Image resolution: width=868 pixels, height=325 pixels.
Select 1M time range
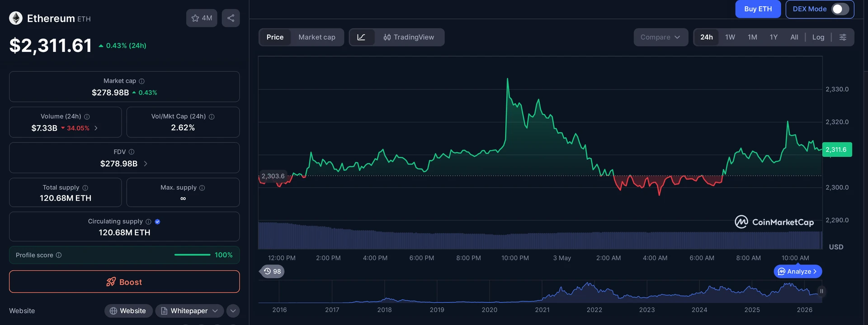pyautogui.click(x=752, y=37)
